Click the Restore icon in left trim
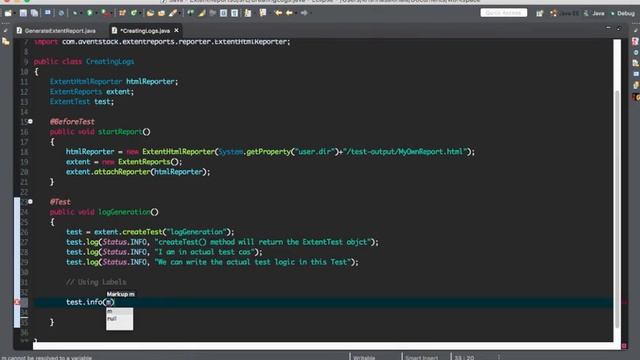 (x=5, y=30)
